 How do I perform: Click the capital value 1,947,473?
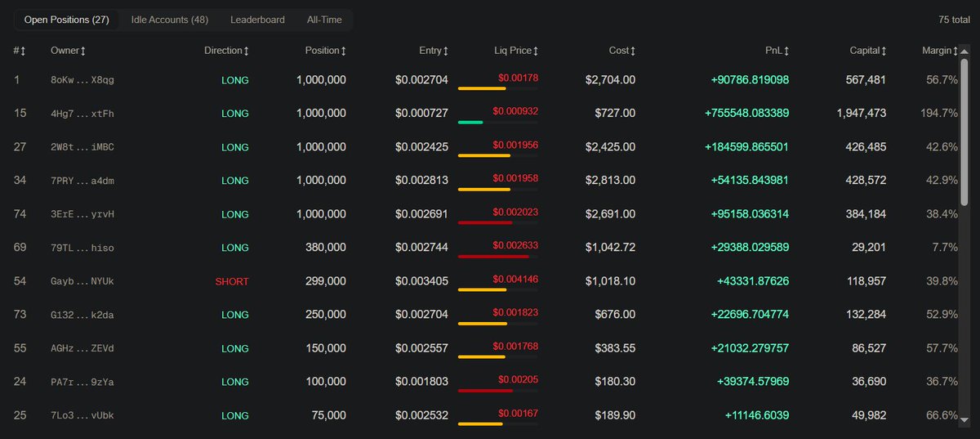pyautogui.click(x=862, y=114)
